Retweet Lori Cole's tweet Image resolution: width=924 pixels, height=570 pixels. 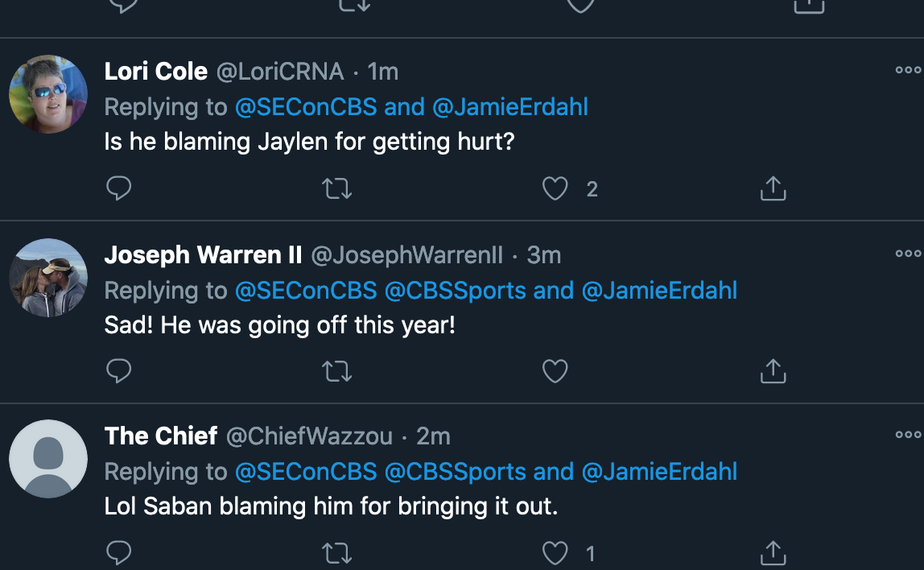coord(337,188)
